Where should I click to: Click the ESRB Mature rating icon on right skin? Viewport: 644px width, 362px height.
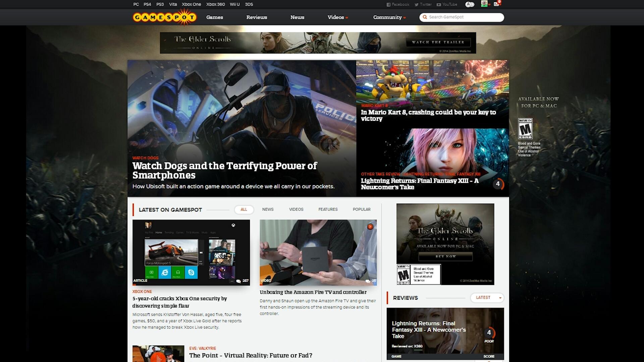[525, 128]
